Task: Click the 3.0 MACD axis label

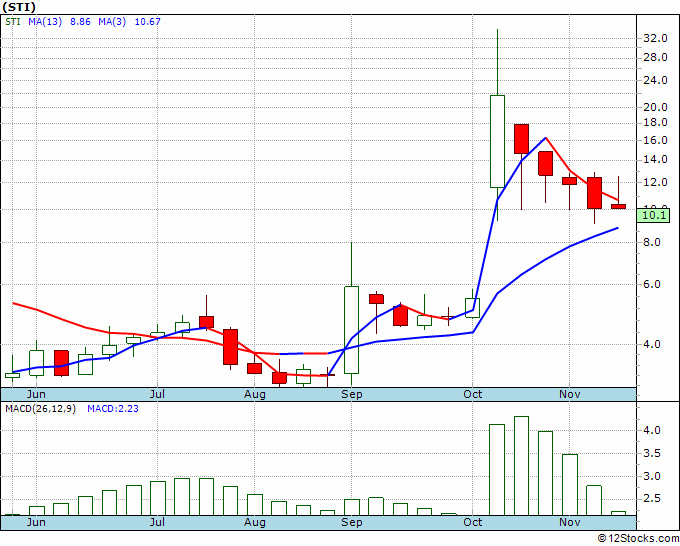Action: coord(652,477)
